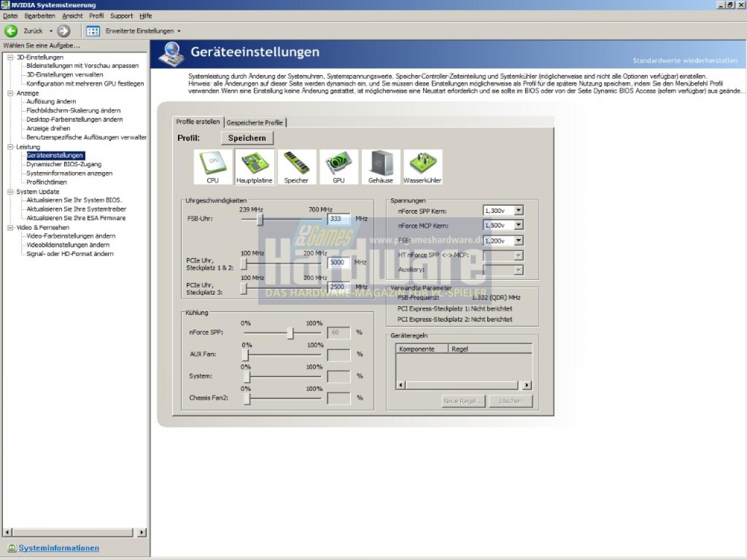Viewport: 747px width, 560px height.
Task: Open the Profil menu
Action: point(96,16)
